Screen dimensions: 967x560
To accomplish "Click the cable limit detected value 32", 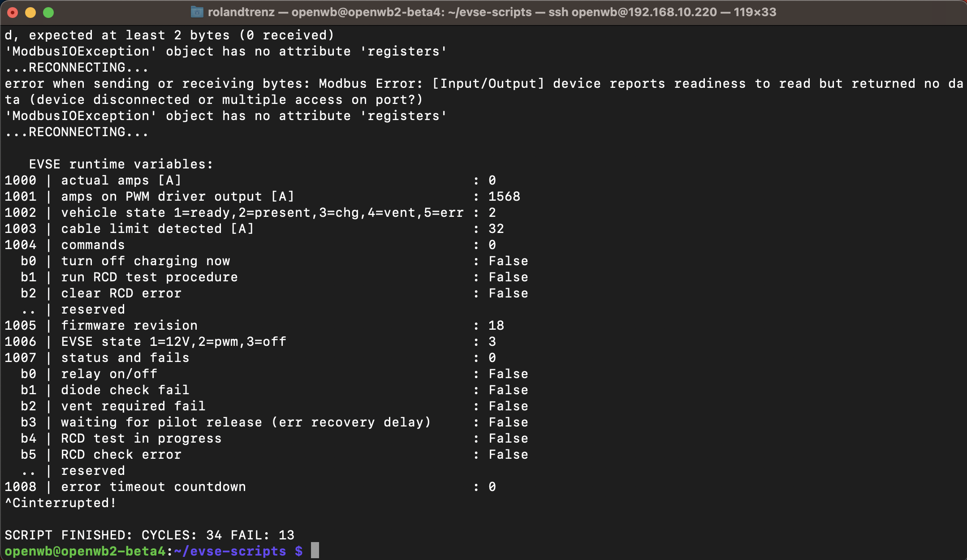I will tap(496, 228).
